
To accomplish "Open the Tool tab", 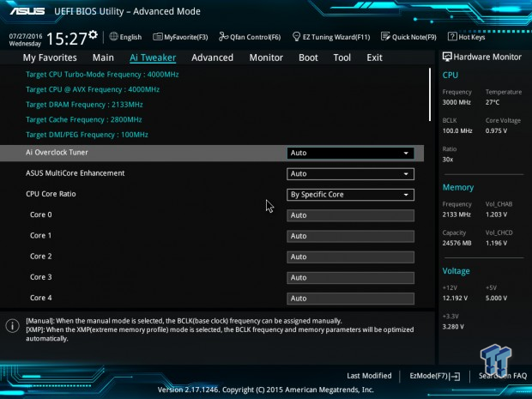I will [342, 57].
